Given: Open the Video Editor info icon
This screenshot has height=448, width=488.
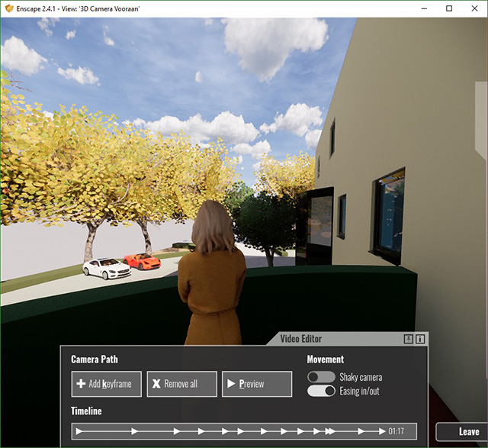Looking at the screenshot, I should [x=420, y=339].
